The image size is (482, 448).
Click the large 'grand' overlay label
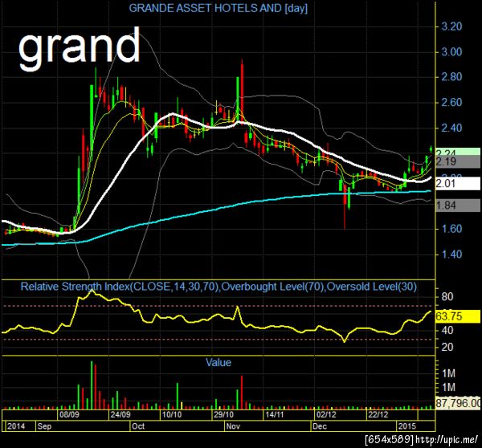tap(80, 48)
